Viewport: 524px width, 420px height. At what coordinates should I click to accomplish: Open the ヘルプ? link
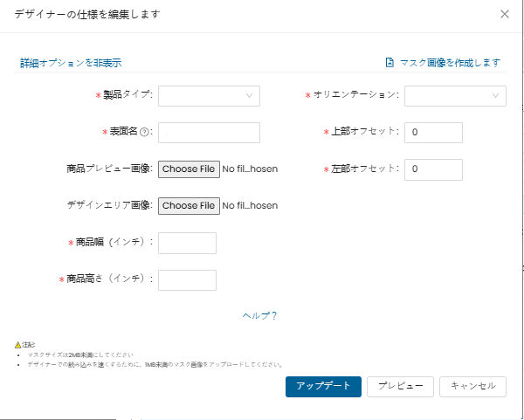tap(259, 316)
